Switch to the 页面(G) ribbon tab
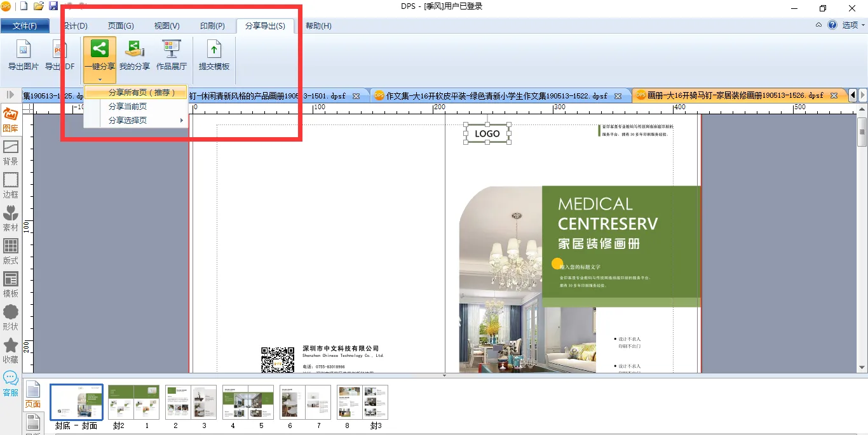Viewport: 868px width, 435px height. tap(121, 26)
